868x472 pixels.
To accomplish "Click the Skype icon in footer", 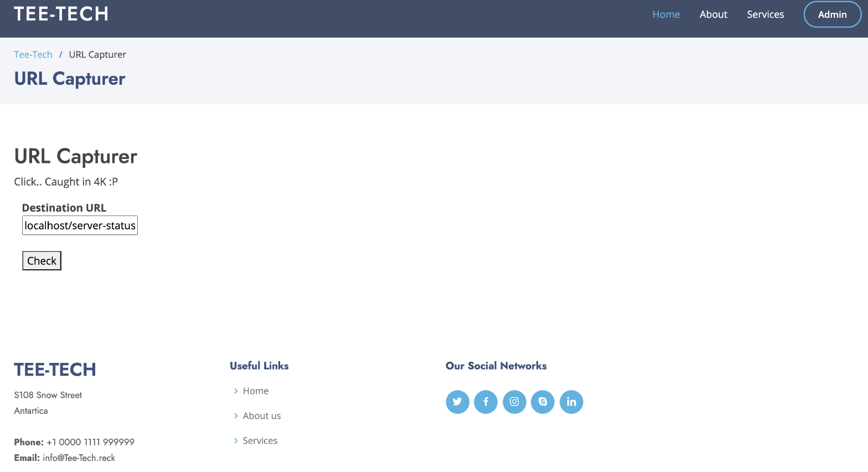I will (x=542, y=402).
